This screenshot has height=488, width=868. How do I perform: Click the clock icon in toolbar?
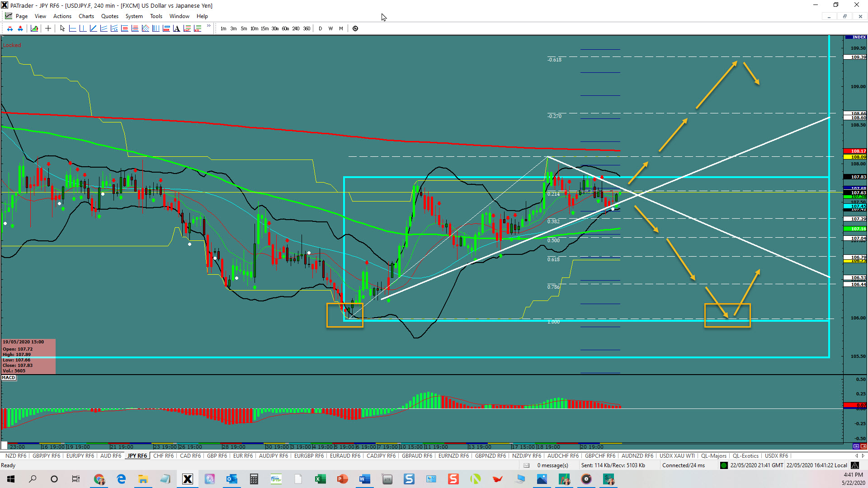click(355, 28)
